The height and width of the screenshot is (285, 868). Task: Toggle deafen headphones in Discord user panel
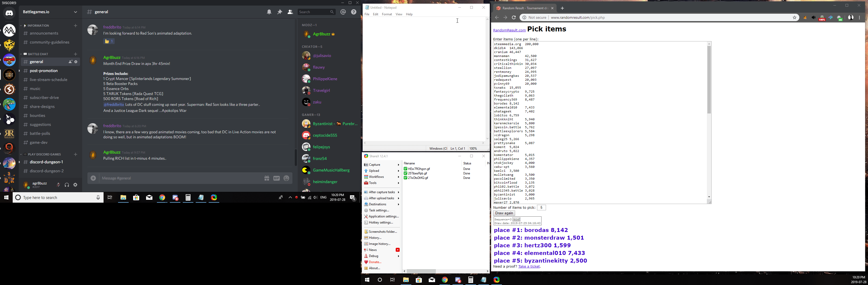click(x=67, y=185)
